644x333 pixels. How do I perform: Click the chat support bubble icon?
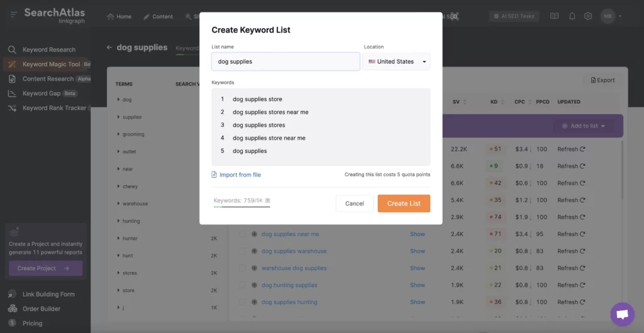tap(622, 314)
